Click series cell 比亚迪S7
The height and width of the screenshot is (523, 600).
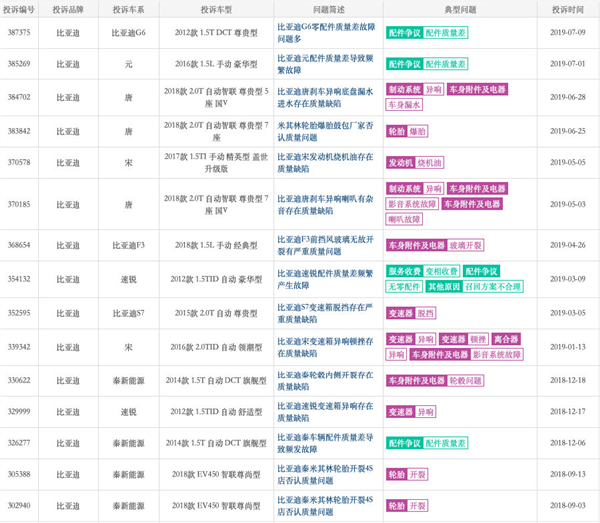[129, 313]
